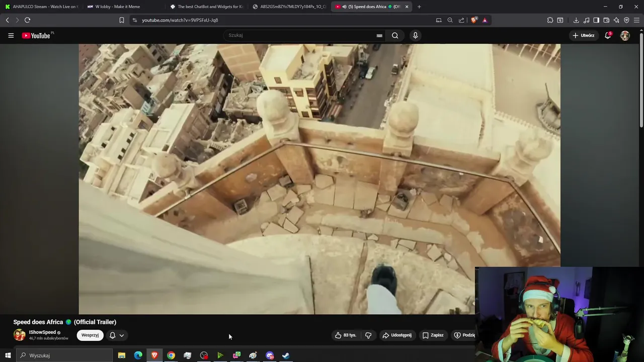Share this page via the address bar

461,20
